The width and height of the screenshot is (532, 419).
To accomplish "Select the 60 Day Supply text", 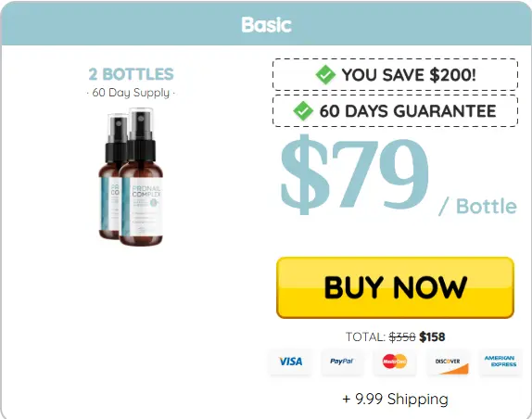I will click(131, 93).
